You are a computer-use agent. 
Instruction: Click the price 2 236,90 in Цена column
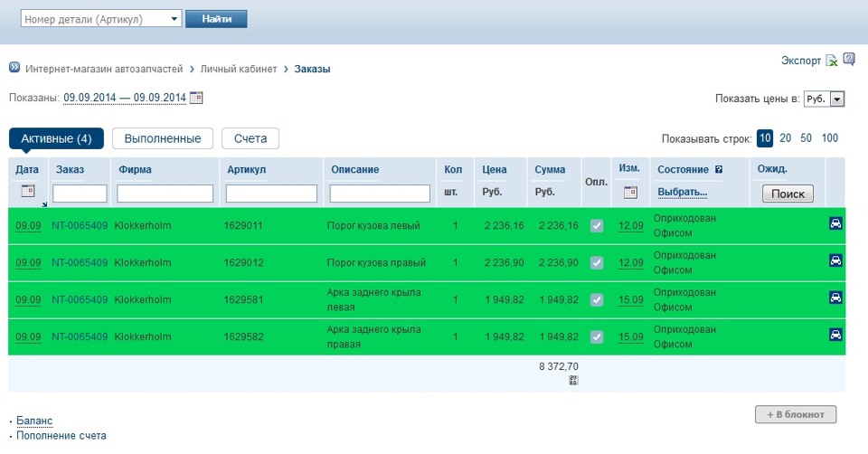505,262
